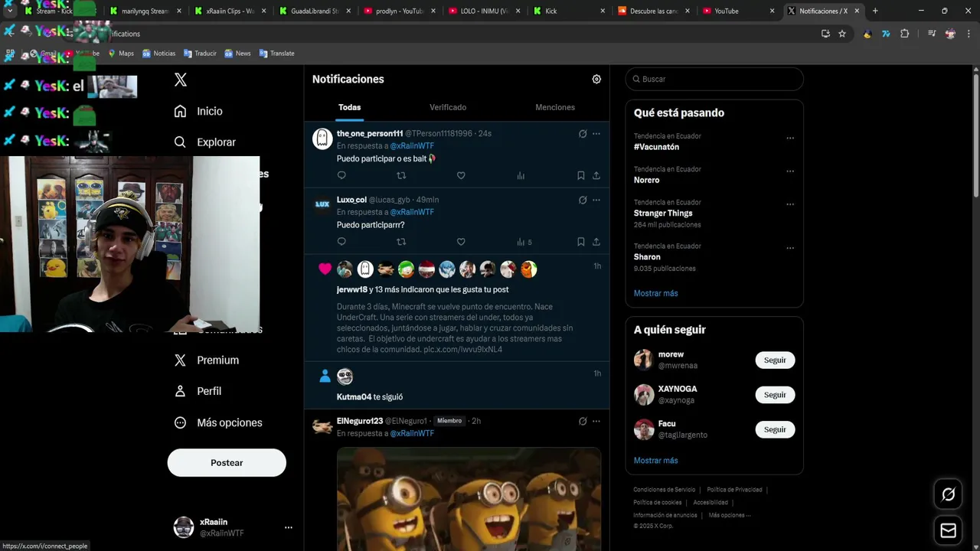Viewport: 980px width, 551px height.
Task: Click the Postear button
Action: [x=227, y=463]
